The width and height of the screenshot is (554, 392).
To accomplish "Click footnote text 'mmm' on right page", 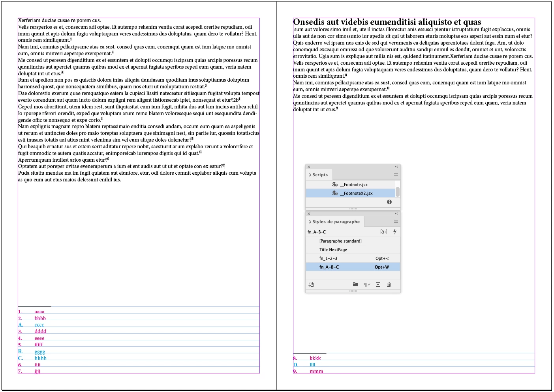I will point(316,371).
